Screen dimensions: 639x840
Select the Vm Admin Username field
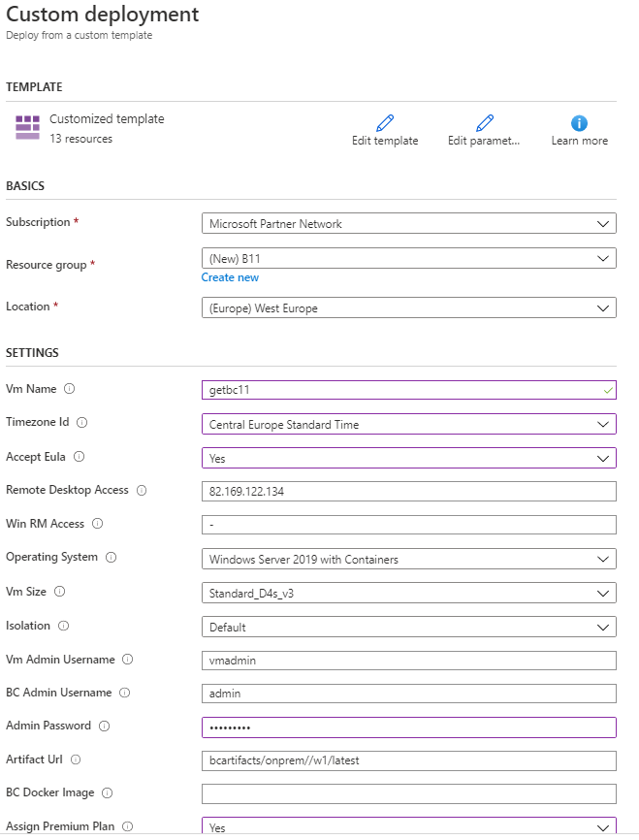(x=407, y=660)
